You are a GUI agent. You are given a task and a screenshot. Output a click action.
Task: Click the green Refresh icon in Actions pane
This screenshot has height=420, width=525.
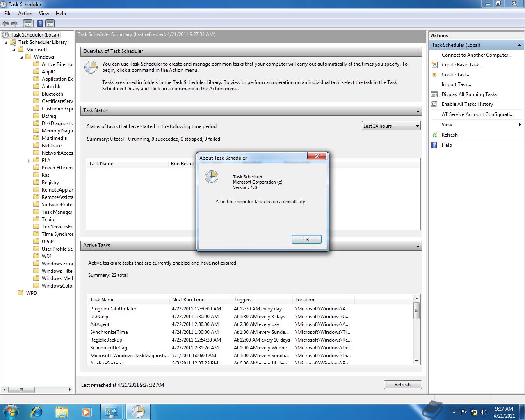point(435,135)
